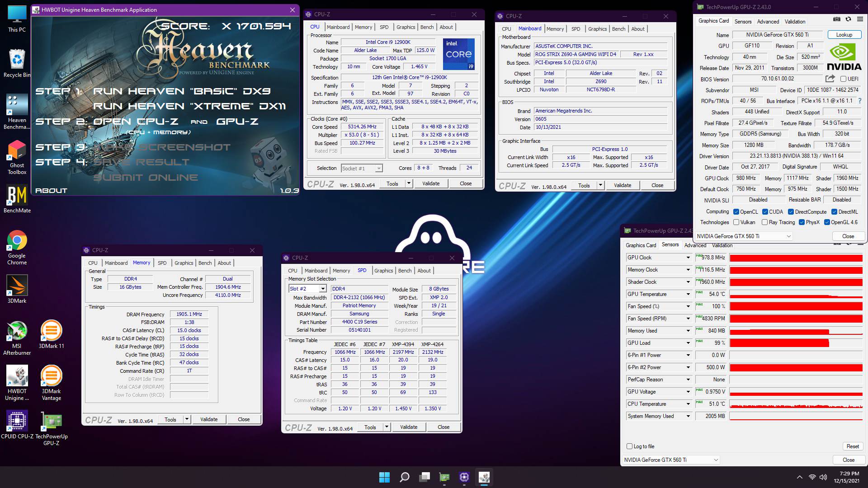Expand the PerfCap Reason sensor dropdown

tap(688, 380)
